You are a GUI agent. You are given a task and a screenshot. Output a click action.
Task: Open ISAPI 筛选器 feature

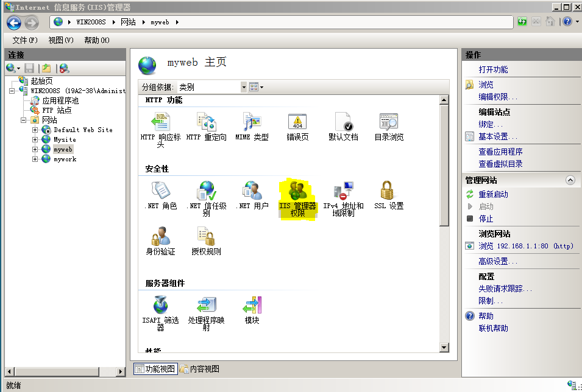pyautogui.click(x=160, y=313)
